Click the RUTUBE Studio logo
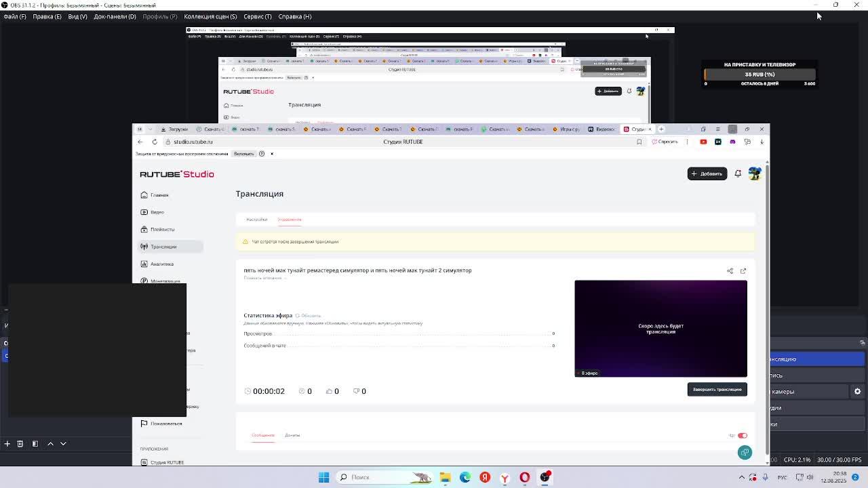This screenshot has width=868, height=488. [177, 174]
